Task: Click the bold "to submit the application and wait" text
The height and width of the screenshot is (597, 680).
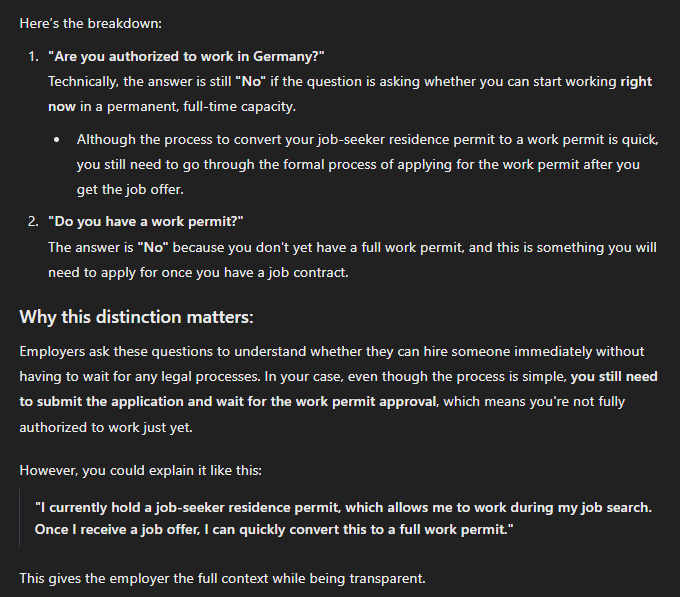Action: click(132, 401)
